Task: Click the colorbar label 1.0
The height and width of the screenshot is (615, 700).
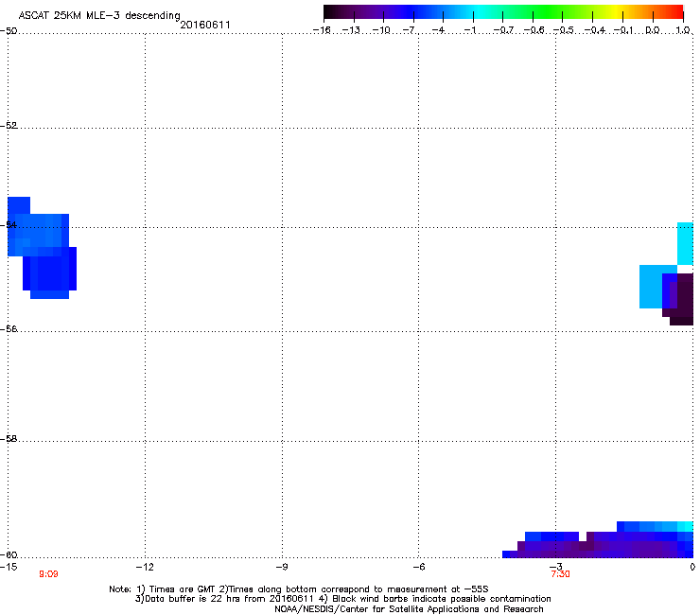Action: click(683, 30)
